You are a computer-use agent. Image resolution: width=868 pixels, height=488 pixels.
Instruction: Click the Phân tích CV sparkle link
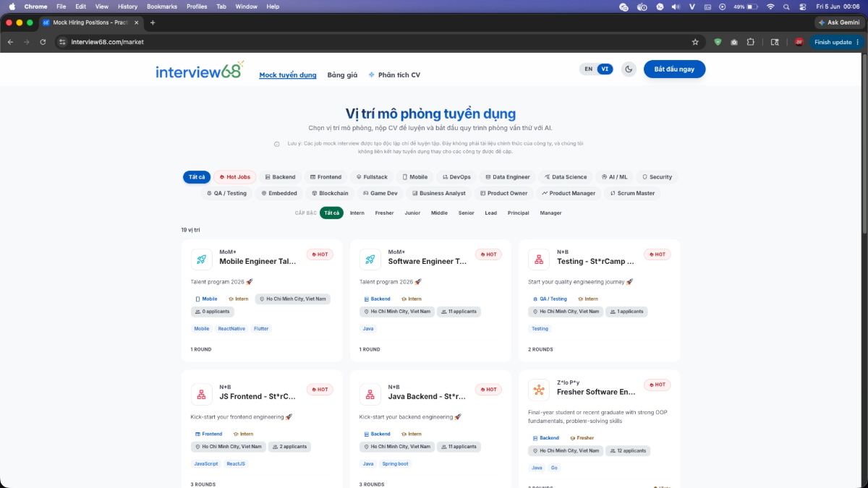click(394, 75)
